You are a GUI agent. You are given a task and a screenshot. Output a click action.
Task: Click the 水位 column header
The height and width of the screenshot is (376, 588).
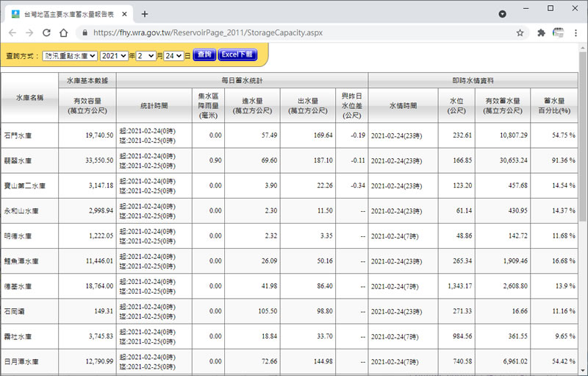click(x=456, y=106)
